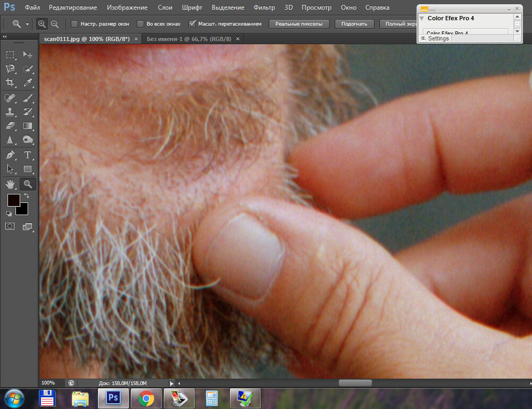Select the Type tool
This screenshot has width=532, height=409.
28,155
